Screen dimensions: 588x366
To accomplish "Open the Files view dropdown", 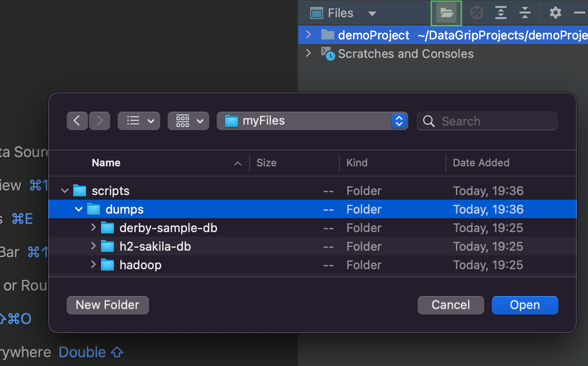I will [x=372, y=13].
